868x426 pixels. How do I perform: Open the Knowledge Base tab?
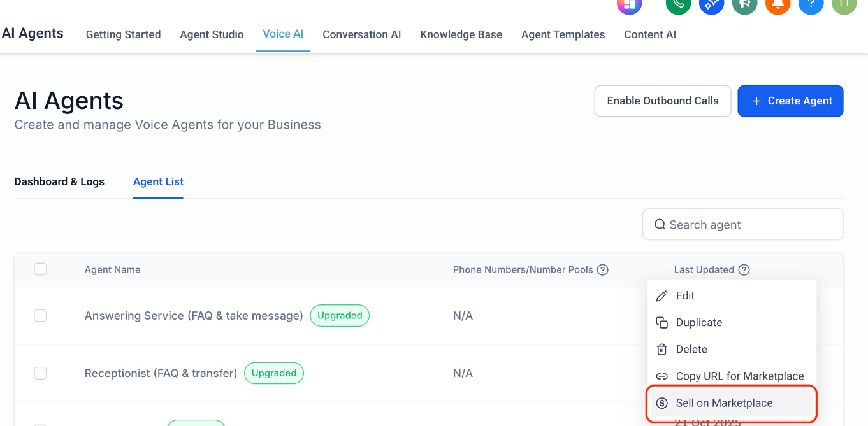[461, 34]
